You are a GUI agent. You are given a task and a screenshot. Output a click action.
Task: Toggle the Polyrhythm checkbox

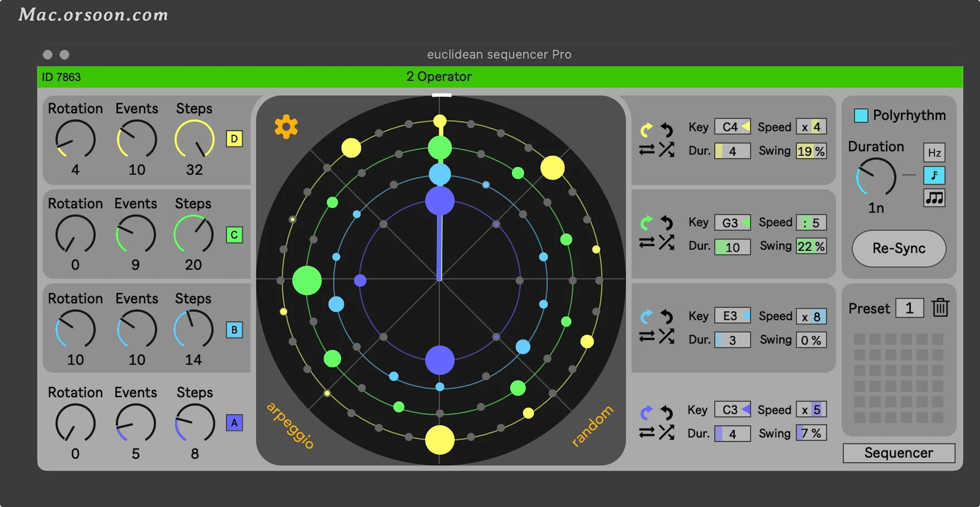pyautogui.click(x=861, y=115)
